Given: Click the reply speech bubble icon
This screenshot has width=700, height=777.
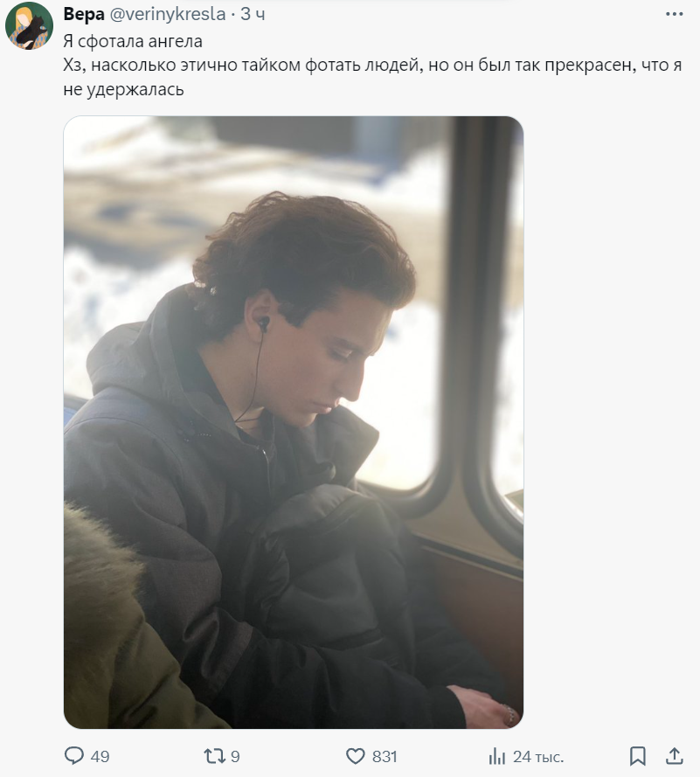Looking at the screenshot, I should [x=74, y=756].
